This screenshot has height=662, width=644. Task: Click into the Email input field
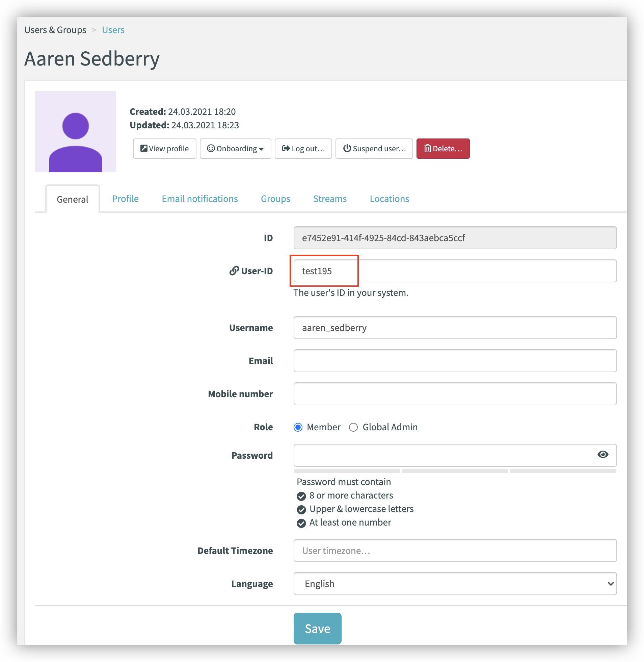[455, 361]
